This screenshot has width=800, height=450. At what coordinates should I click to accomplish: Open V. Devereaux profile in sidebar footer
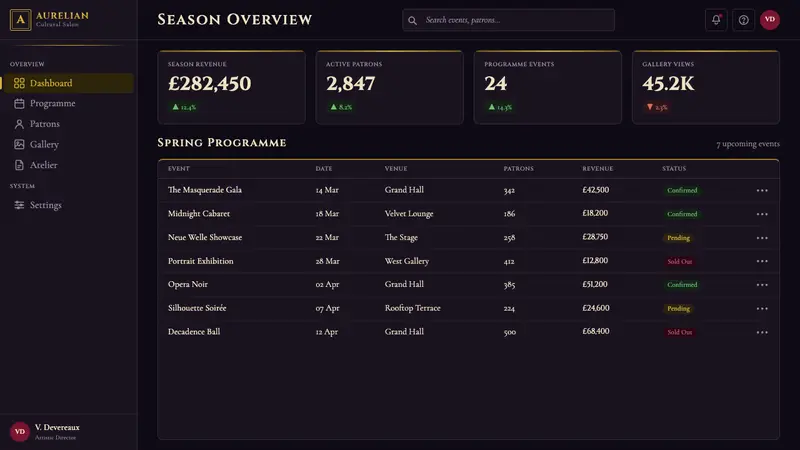click(x=45, y=432)
